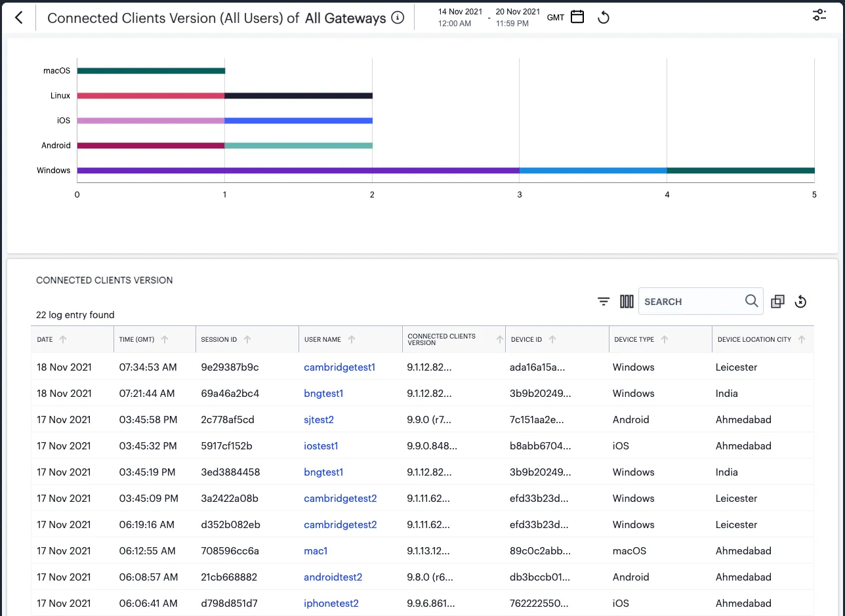This screenshot has height=616, width=845.
Task: Sort by the TIME (GMT) column arrow
Action: (x=165, y=339)
